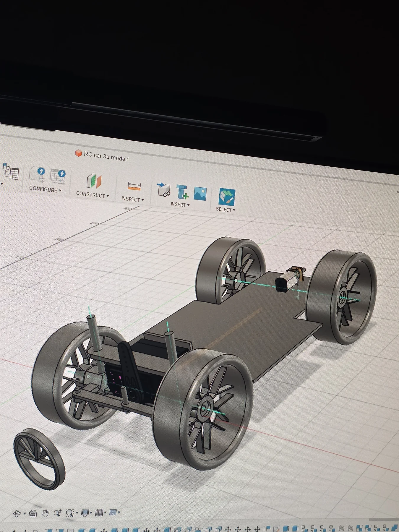The width and height of the screenshot is (399, 532).
Task: Select the Offset Plane construct icon
Action: pos(94,181)
